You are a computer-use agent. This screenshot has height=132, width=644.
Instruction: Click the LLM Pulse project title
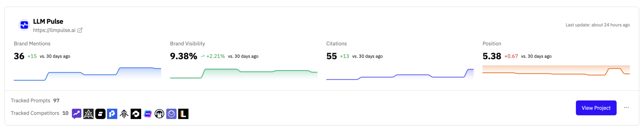click(x=48, y=21)
